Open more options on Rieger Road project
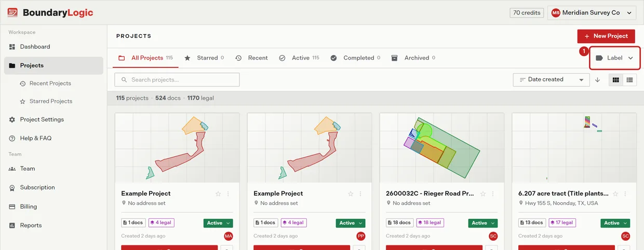The height and width of the screenshot is (250, 644). pos(493,193)
